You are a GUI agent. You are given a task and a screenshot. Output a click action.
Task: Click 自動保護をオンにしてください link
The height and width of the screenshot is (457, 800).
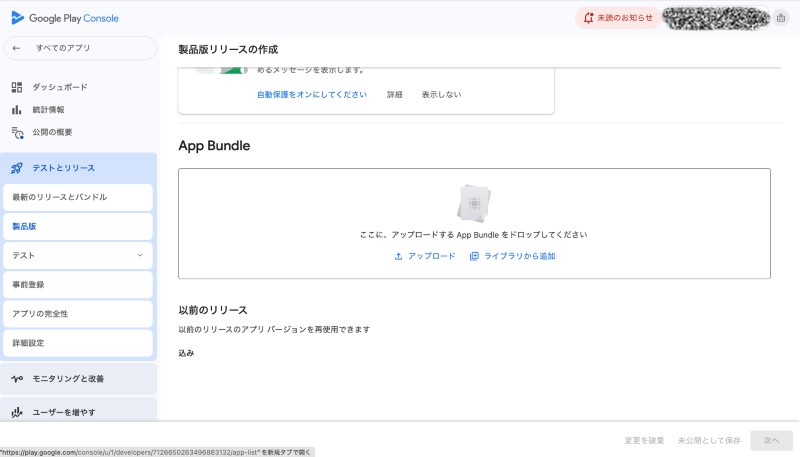pos(312,94)
